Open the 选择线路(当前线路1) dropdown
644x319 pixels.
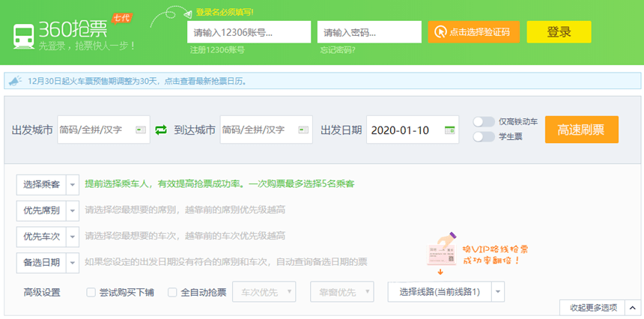coord(446,292)
